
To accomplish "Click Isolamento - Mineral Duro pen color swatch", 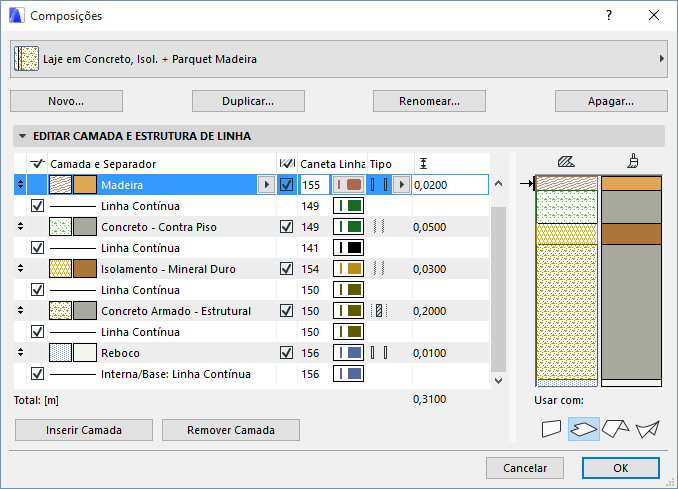I will [x=349, y=268].
